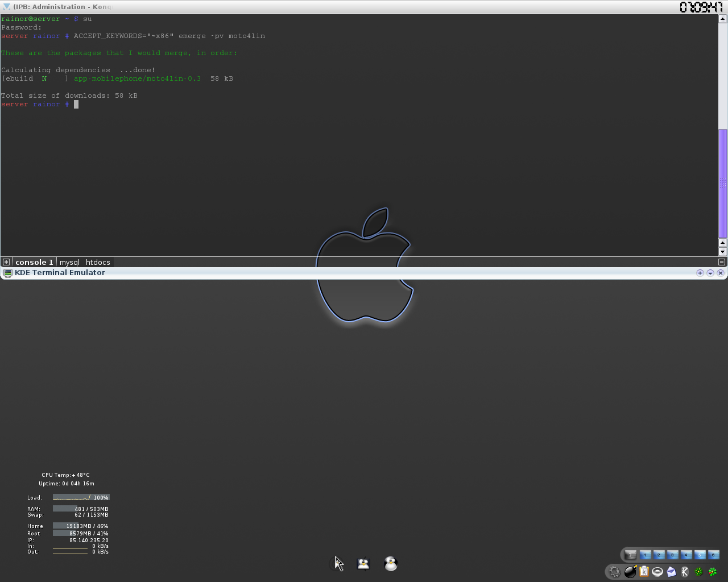Click the rainor@server prompt text
Image resolution: width=728 pixels, height=582 pixels.
[30, 19]
